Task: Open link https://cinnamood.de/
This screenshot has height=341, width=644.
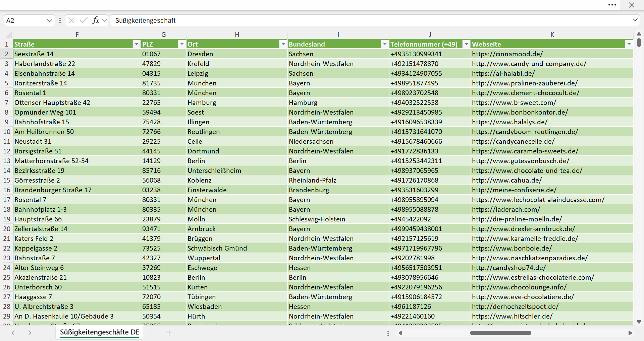Action: point(507,54)
